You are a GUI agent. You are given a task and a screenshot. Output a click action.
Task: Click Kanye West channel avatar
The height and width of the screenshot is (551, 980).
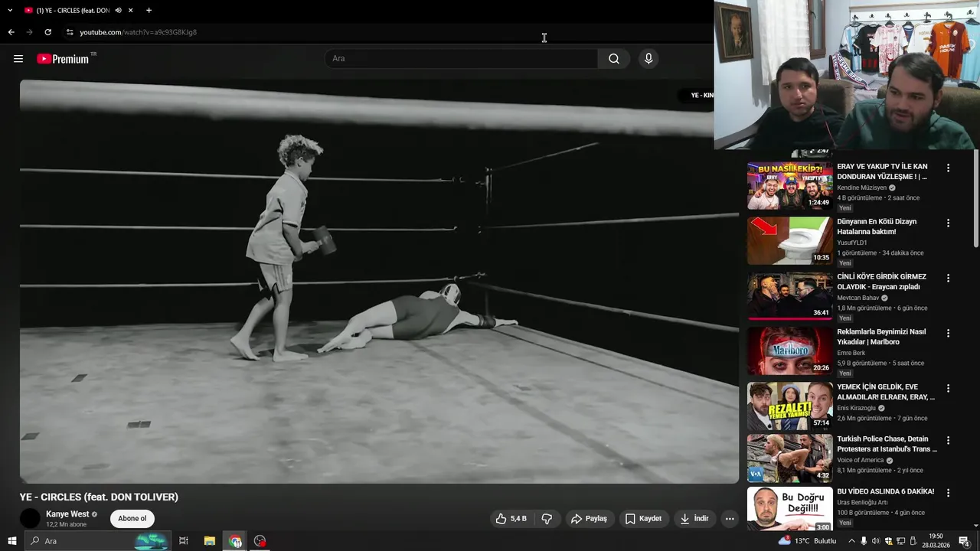pos(30,518)
